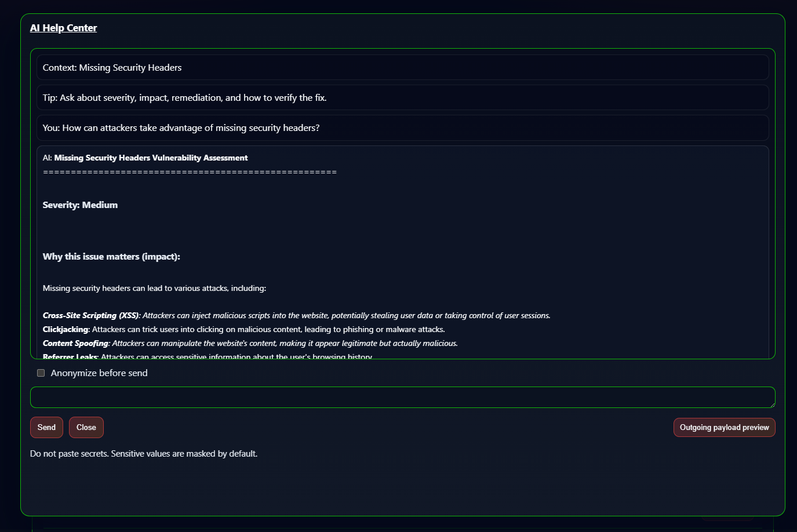Image resolution: width=797 pixels, height=532 pixels.
Task: Select your question about missing security headers
Action: 402,127
